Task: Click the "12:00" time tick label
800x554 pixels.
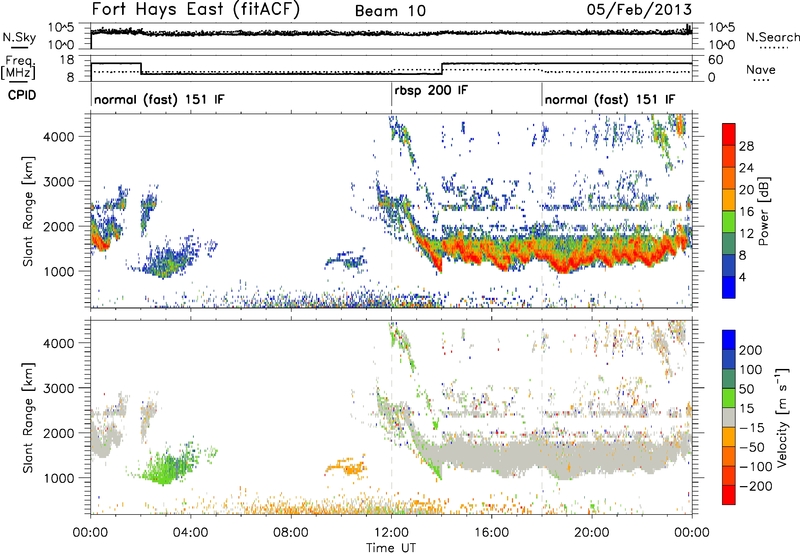Action: click(391, 533)
